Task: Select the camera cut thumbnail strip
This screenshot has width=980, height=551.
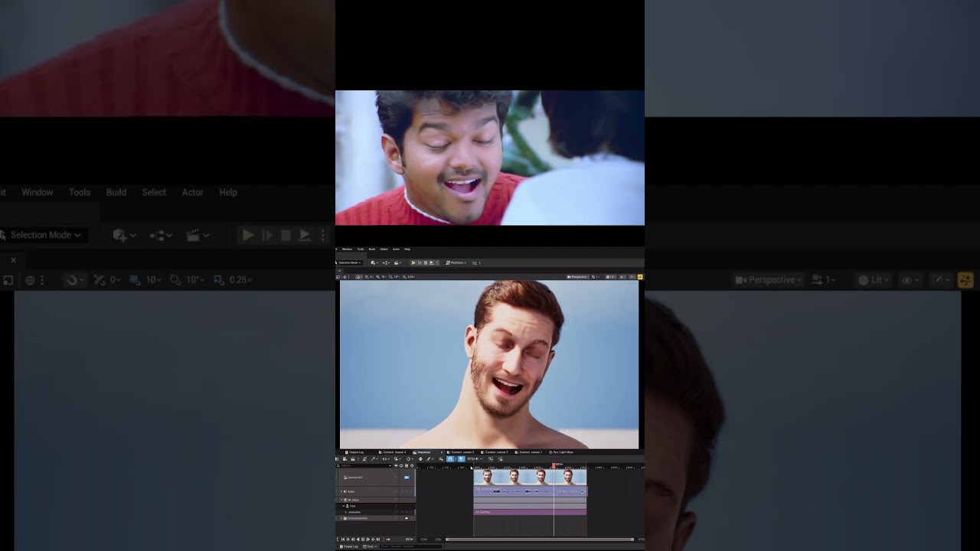Action: click(530, 478)
